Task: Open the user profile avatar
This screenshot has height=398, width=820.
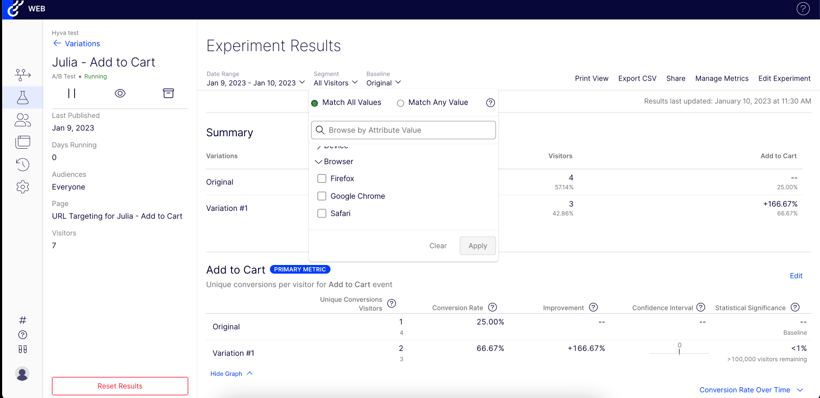Action: 22,373
